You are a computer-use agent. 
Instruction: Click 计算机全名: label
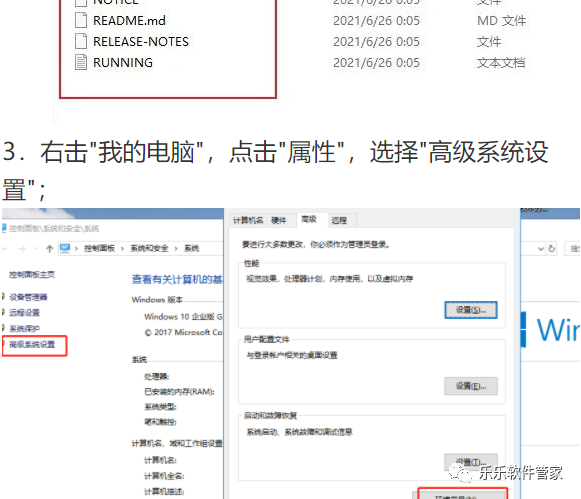point(164,476)
